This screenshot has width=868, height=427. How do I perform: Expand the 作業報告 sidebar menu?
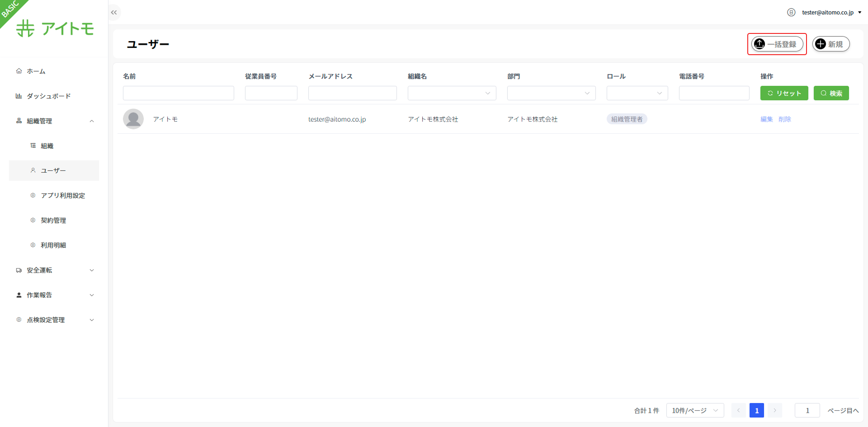click(54, 295)
